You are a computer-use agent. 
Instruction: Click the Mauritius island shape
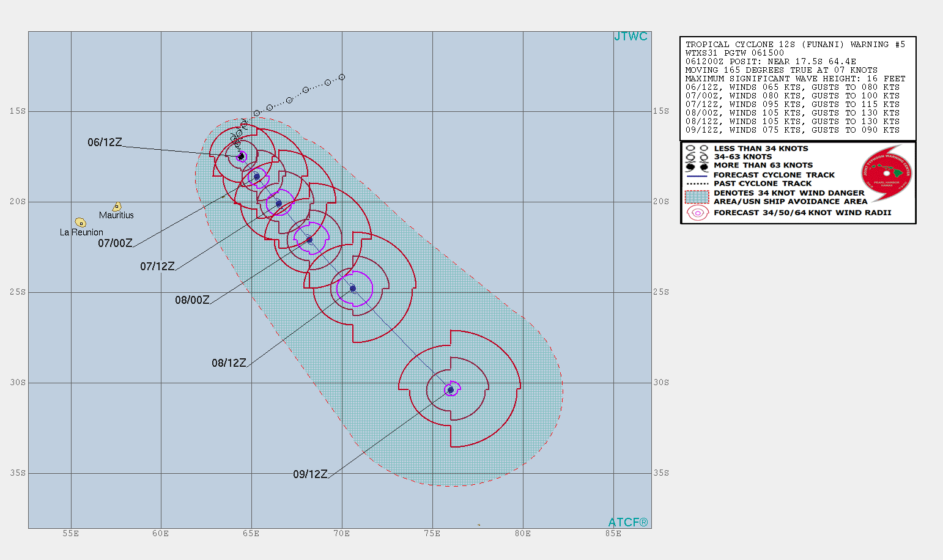(x=117, y=207)
